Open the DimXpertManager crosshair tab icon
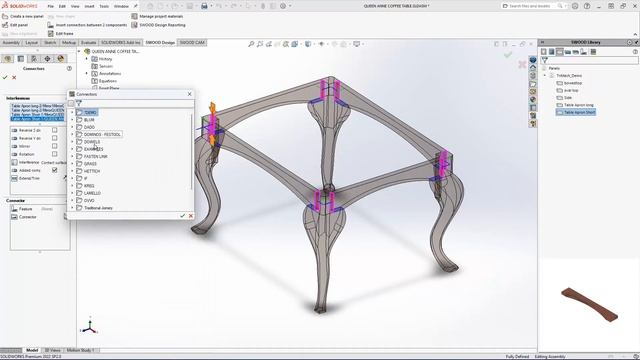Screen dimensions: 640x360 tap(47, 59)
